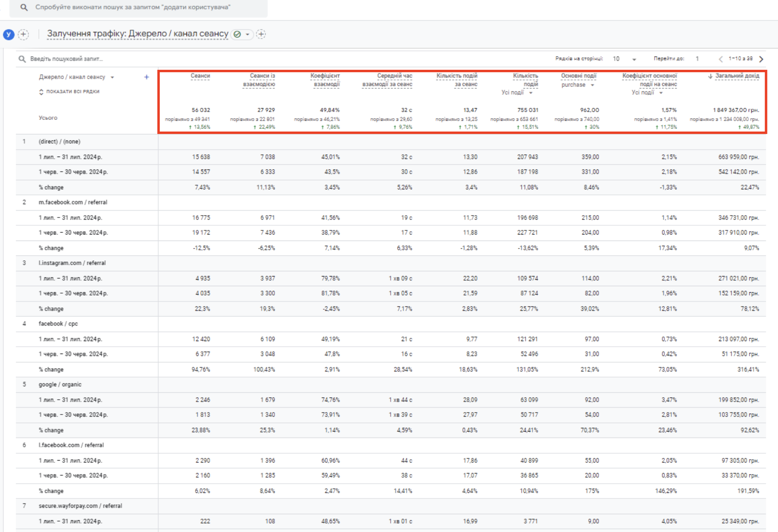
Task: Add a secondary dimension with blue plus
Action: pos(146,77)
